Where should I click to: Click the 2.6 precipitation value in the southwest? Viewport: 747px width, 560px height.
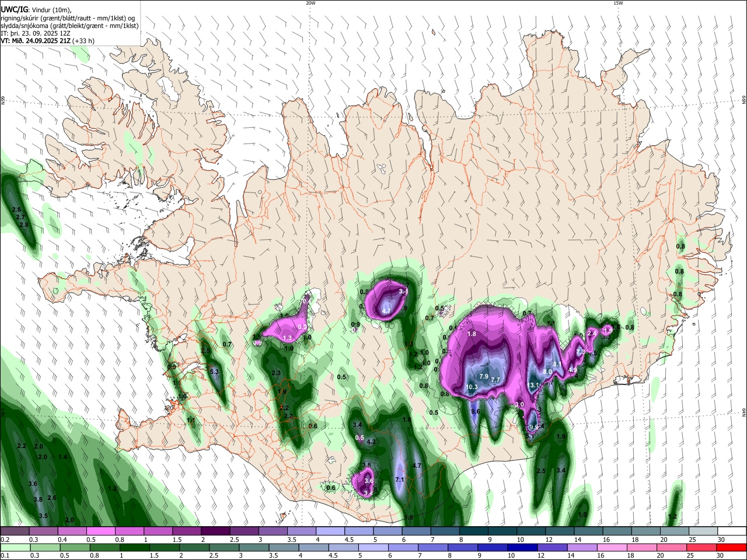point(52,498)
